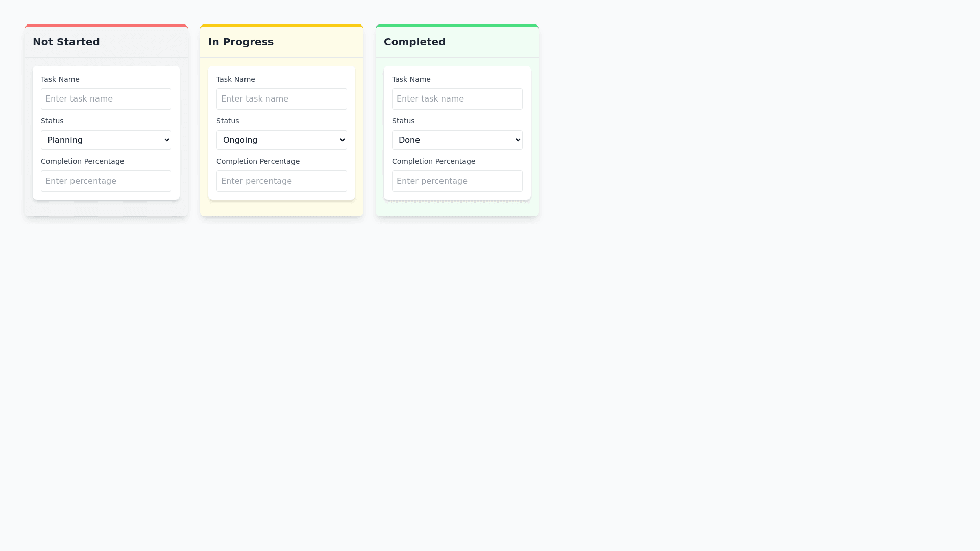
Task: Click Task Name field in In Progress
Action: point(281,99)
